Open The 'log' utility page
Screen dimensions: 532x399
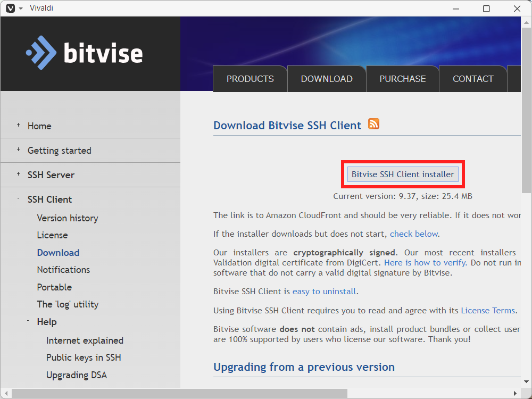pyautogui.click(x=68, y=304)
